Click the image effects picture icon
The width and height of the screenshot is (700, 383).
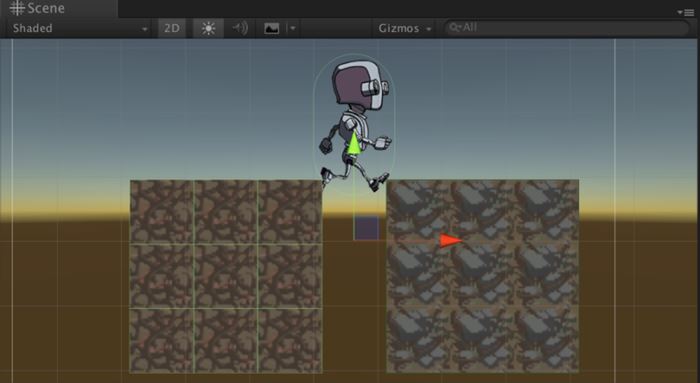(271, 29)
